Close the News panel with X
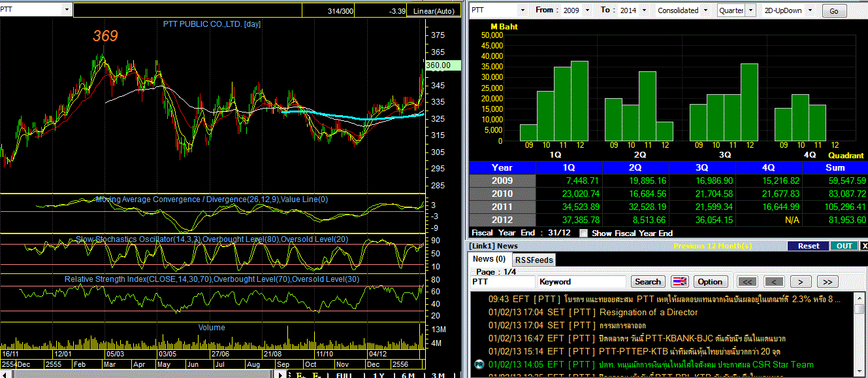This screenshot has width=868, height=378. click(x=864, y=246)
